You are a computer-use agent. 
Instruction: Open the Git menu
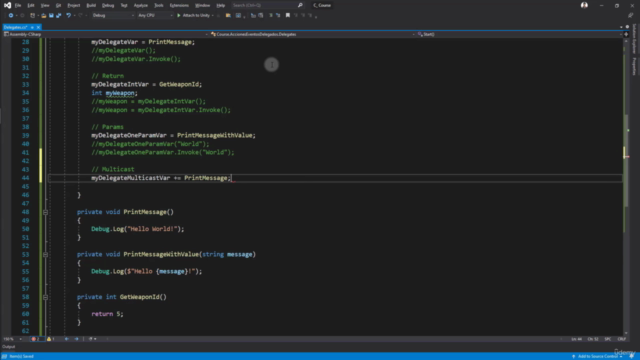(x=58, y=5)
